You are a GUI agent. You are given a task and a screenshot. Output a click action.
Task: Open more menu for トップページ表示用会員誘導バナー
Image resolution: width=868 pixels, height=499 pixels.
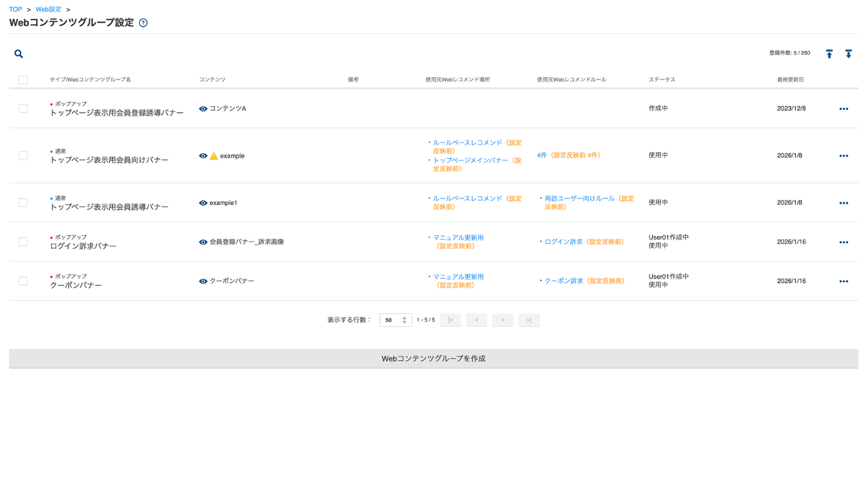pyautogui.click(x=843, y=203)
